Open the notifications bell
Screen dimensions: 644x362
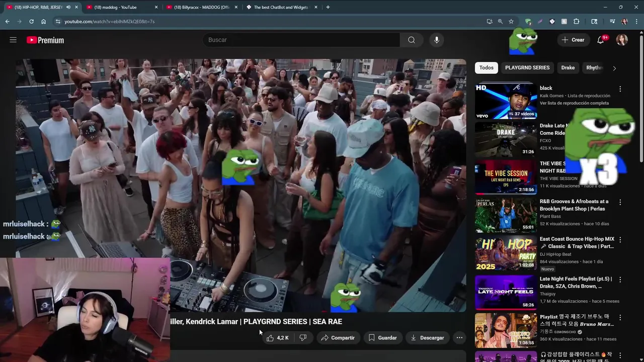601,40
